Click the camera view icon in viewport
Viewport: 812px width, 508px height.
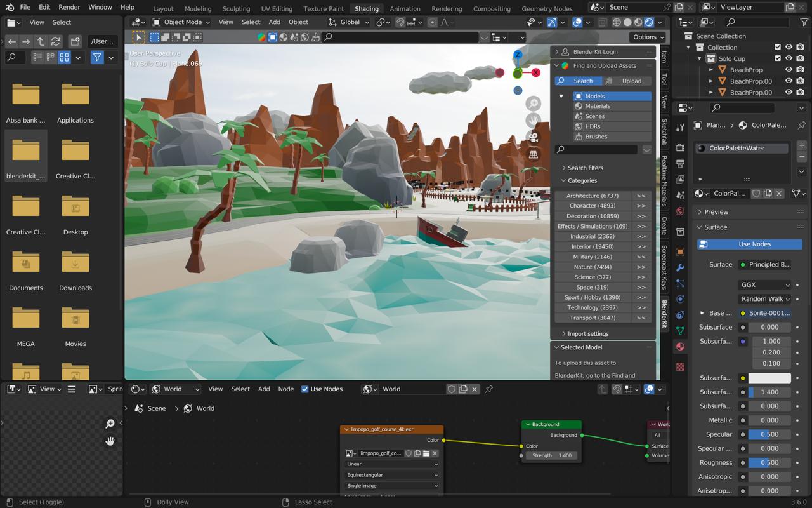click(x=534, y=137)
